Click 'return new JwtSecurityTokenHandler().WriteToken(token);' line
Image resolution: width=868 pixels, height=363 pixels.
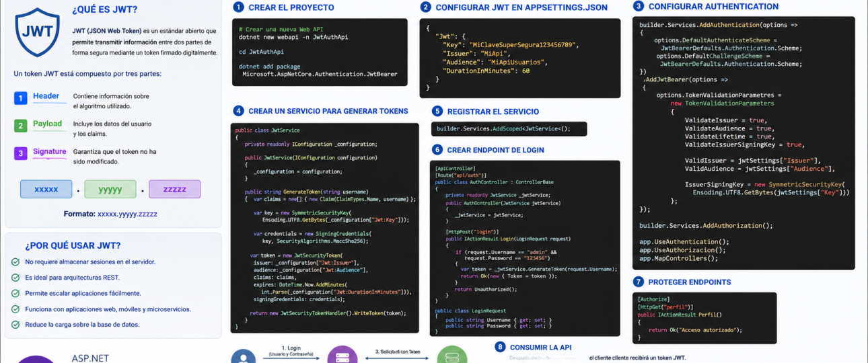[x=328, y=313]
